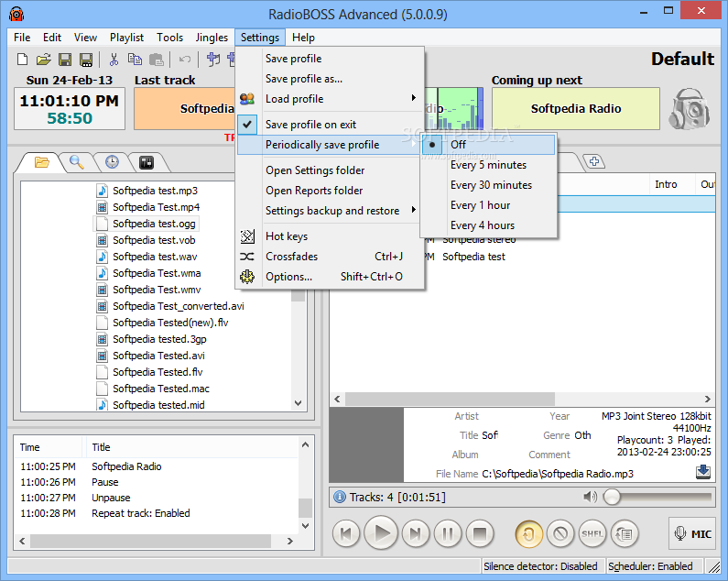Select Softpedia test.mp3 in file list
The image size is (728, 581).
[x=155, y=191]
